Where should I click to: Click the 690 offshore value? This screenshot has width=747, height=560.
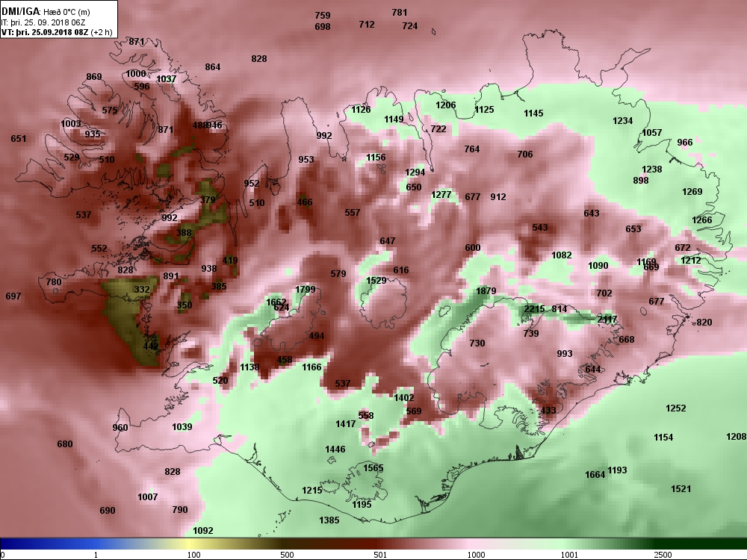tap(107, 511)
